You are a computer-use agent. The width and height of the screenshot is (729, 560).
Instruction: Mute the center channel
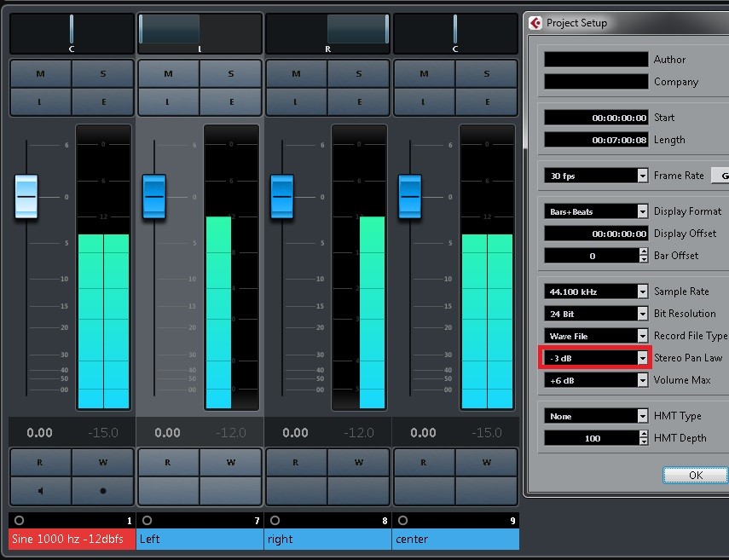click(x=425, y=74)
